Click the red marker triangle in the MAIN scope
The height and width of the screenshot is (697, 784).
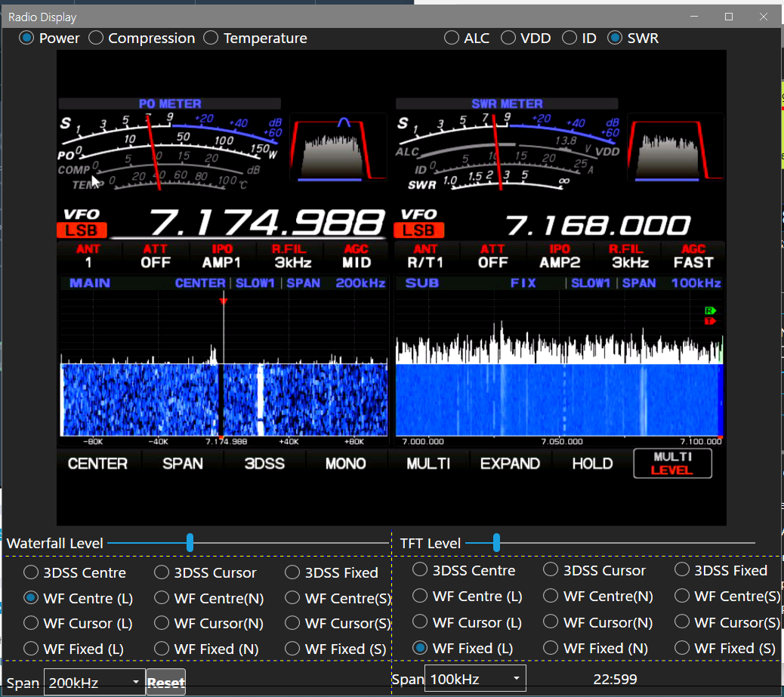pyautogui.click(x=224, y=301)
